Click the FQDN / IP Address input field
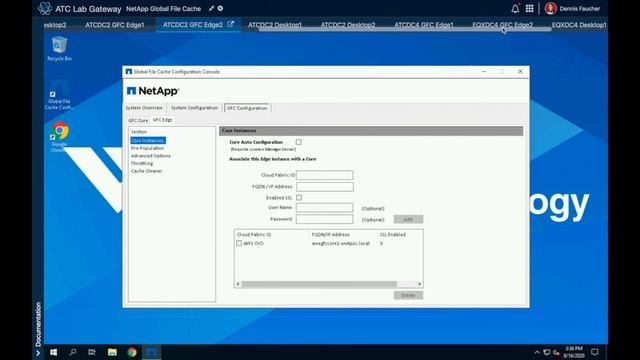Image resolution: width=640 pixels, height=360 pixels. [x=324, y=187]
